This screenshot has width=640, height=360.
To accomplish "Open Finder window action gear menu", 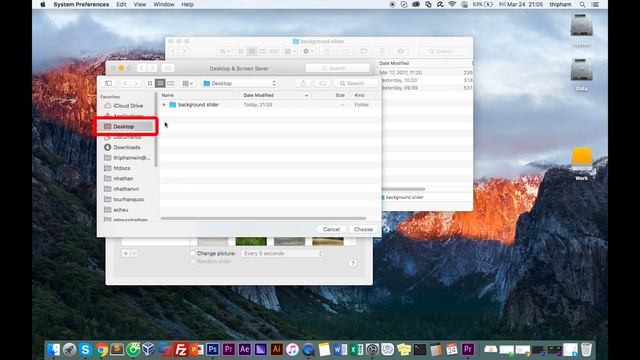I will (309, 51).
